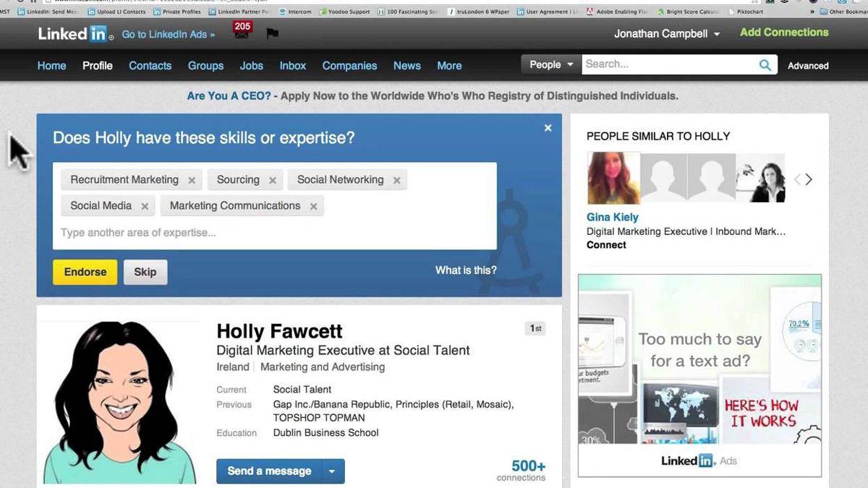Expand the Send a message dropdown arrow
Viewport: 868px width, 488px height.
pyautogui.click(x=332, y=471)
